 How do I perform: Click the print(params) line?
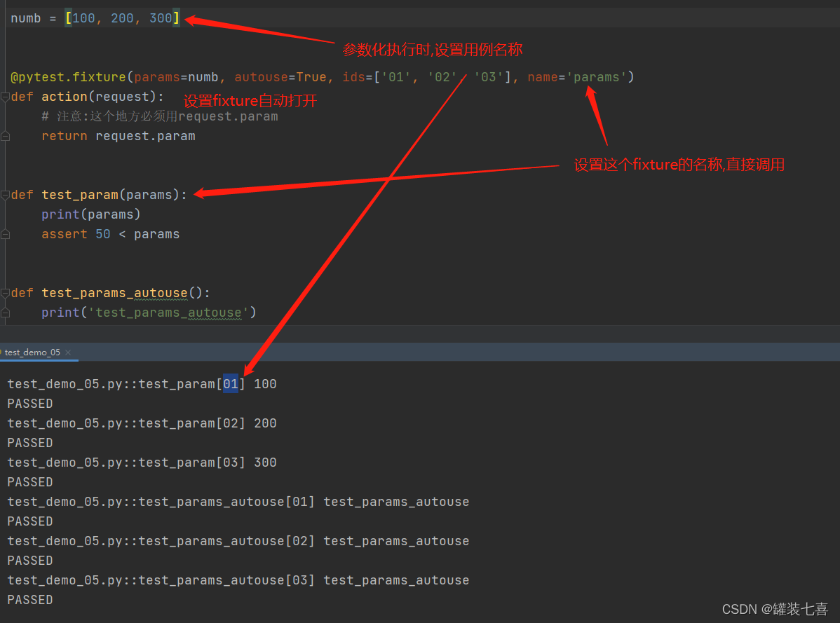pyautogui.click(x=91, y=214)
